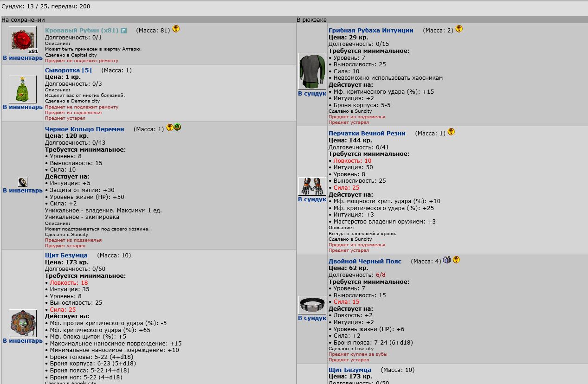Click Невозможно использовать хаосникам text
The width and height of the screenshot is (588, 384).
[388, 78]
